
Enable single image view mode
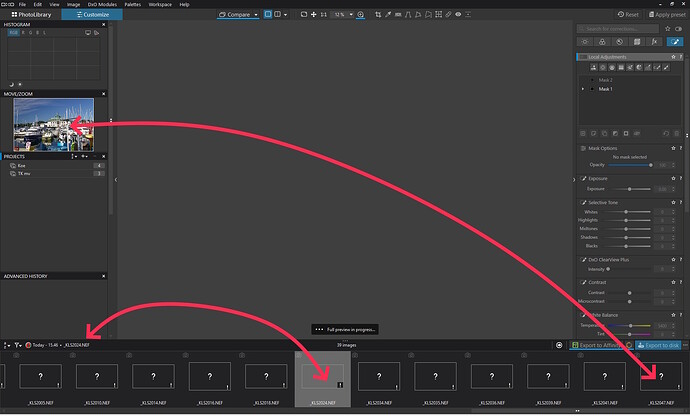point(268,15)
